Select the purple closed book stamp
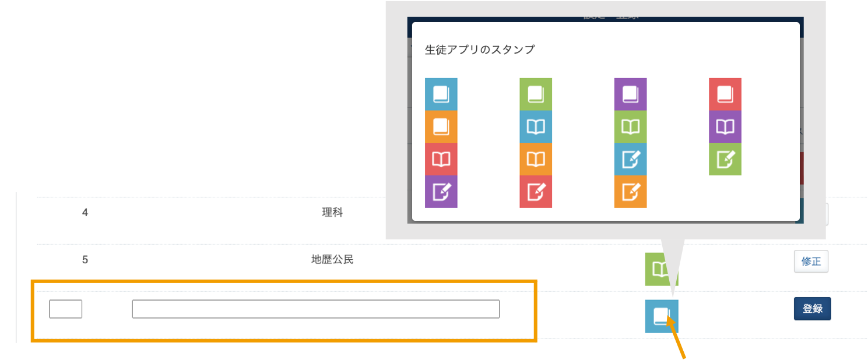 pyautogui.click(x=630, y=94)
